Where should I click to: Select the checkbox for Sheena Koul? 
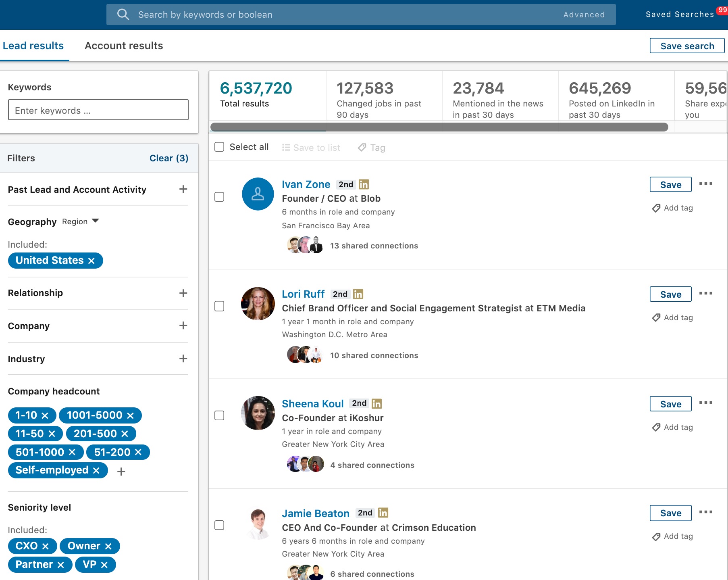pos(219,415)
